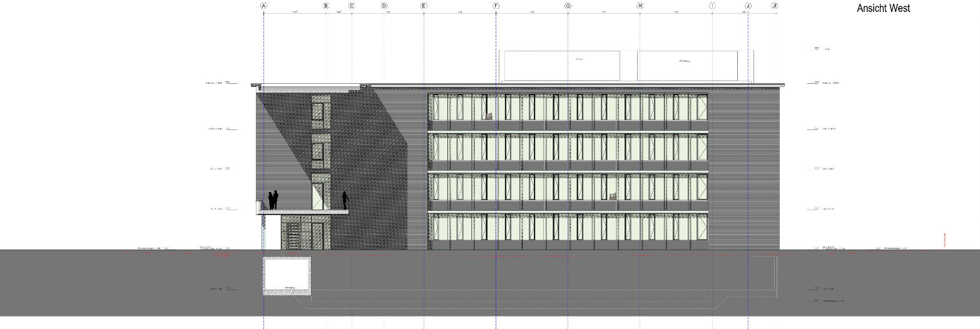The height and width of the screenshot is (329, 980).
Task: Select grid axis bubble H
Action: (x=640, y=6)
